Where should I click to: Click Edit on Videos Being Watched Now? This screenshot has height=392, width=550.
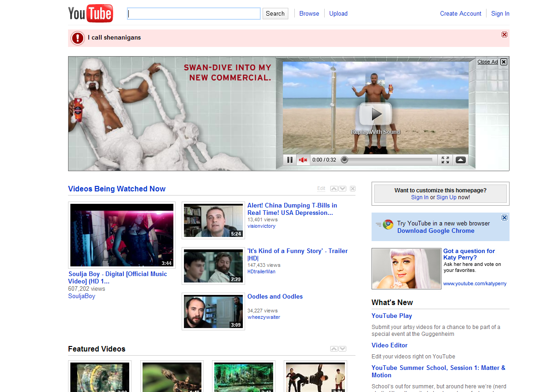click(x=321, y=189)
